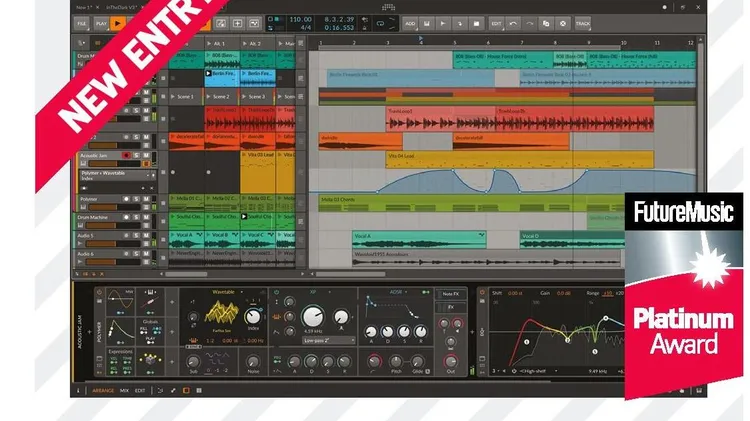The height and width of the screenshot is (421, 750).
Task: Click the LFO modulator sine icon
Action: 121,302
